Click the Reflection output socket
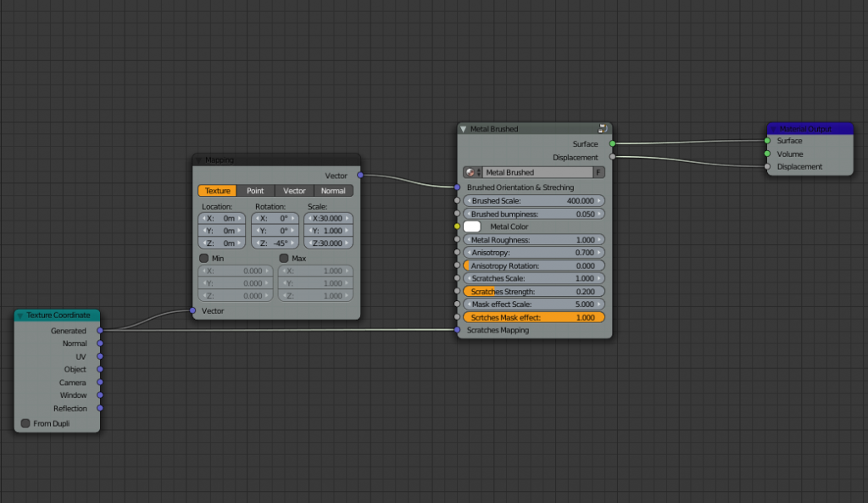The width and height of the screenshot is (868, 503). pos(100,408)
